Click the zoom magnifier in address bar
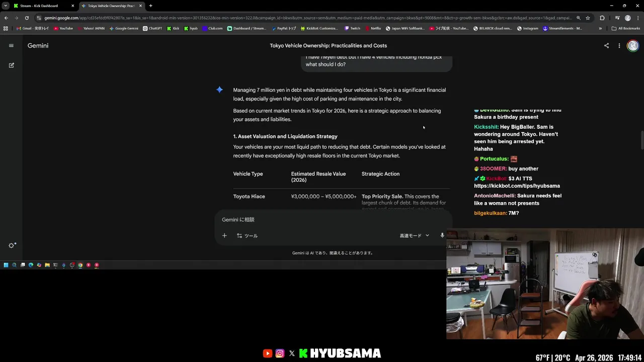Screen dimensions: 644x362 click(x=578, y=18)
